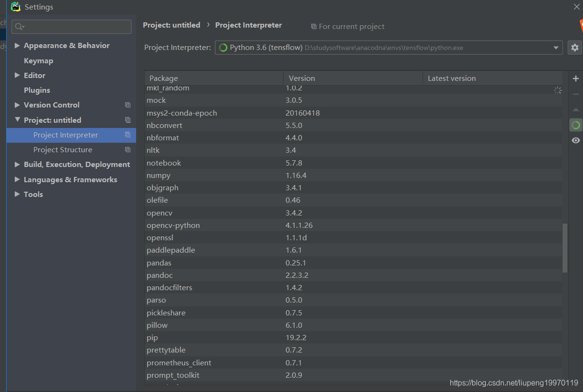Open the Plugins settings page
Image resolution: width=583 pixels, height=392 pixels.
[x=37, y=90]
